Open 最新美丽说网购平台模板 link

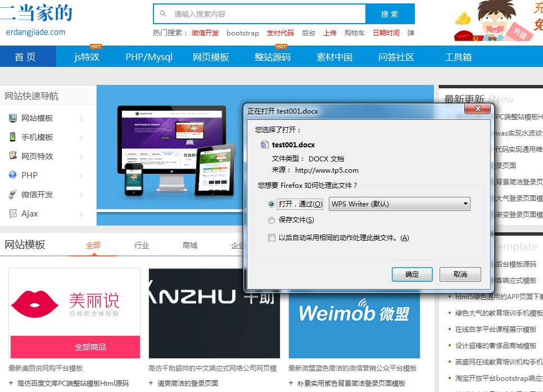pos(46,368)
